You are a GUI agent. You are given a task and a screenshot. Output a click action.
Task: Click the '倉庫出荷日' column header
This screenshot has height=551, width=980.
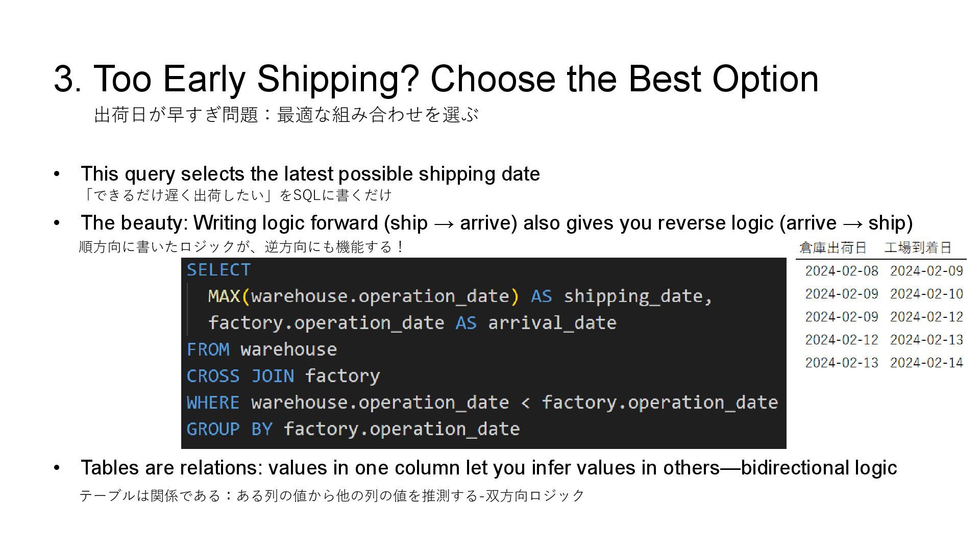[833, 248]
